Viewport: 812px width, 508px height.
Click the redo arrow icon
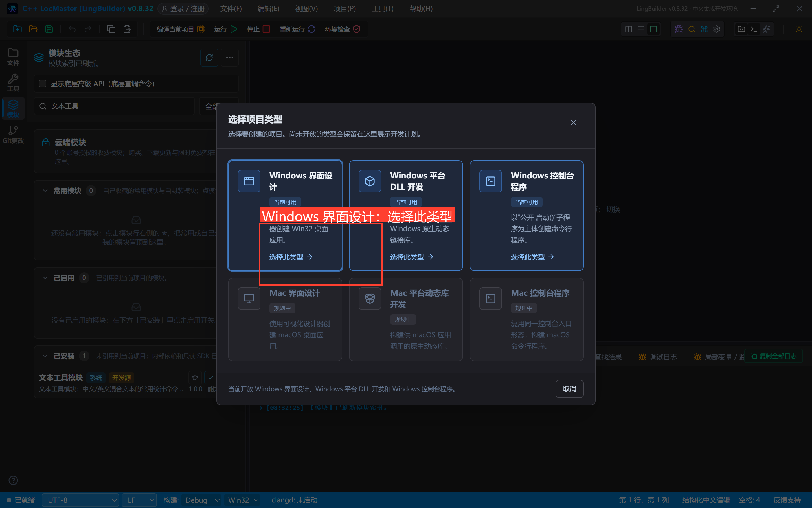tap(88, 29)
